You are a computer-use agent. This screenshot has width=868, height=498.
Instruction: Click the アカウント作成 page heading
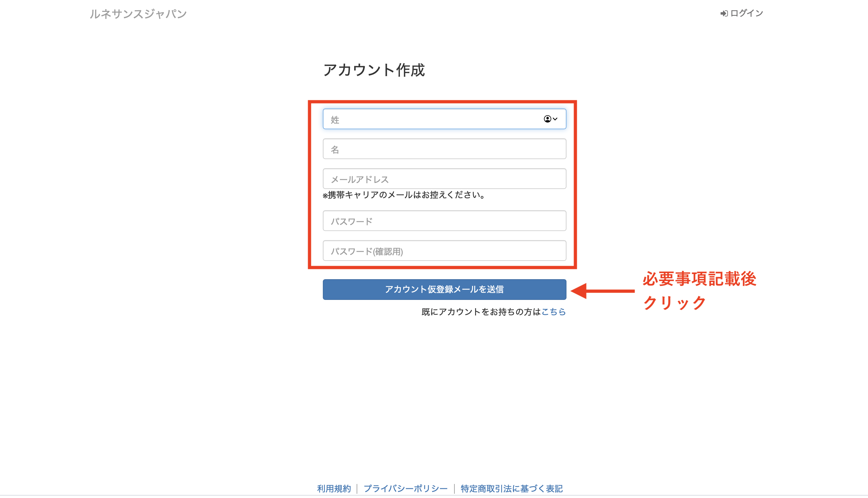point(374,70)
